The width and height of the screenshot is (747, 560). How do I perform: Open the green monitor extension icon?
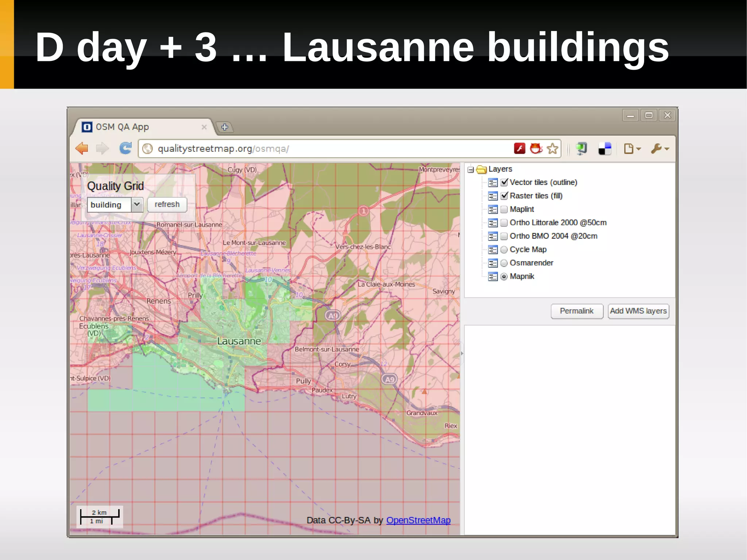[581, 148]
